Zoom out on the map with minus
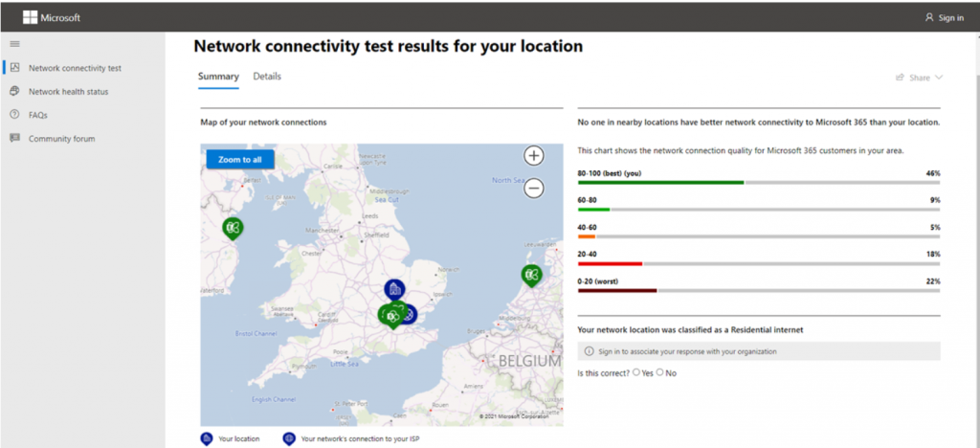 (x=533, y=188)
